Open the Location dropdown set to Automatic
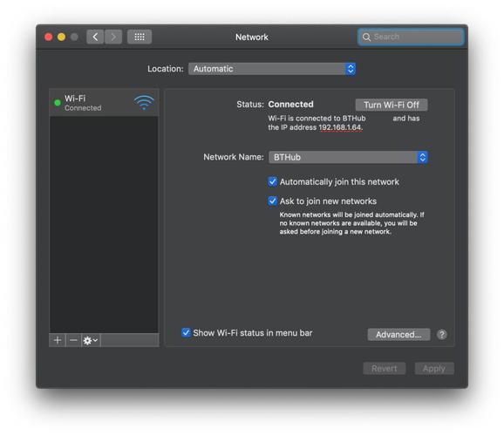 (x=272, y=69)
